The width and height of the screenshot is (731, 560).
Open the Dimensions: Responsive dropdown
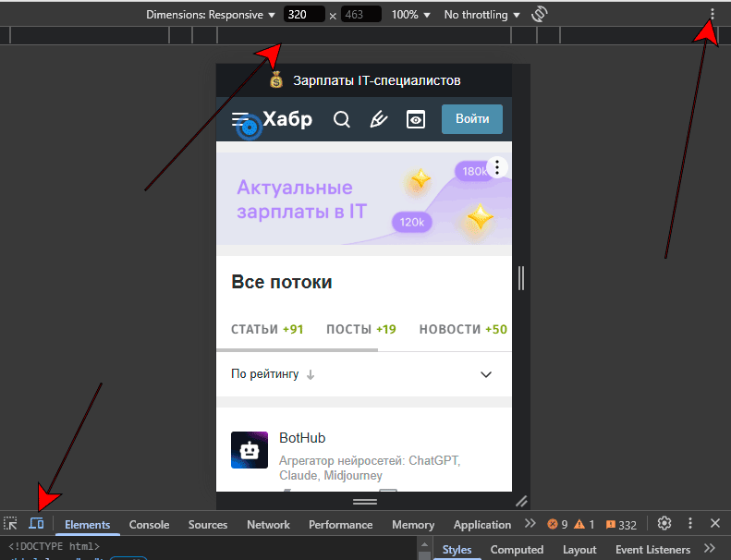point(211,15)
